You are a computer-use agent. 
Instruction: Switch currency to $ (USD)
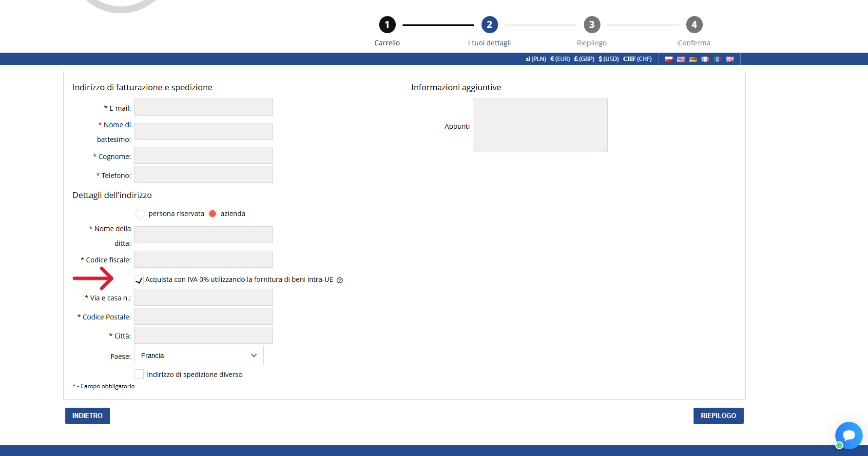608,59
